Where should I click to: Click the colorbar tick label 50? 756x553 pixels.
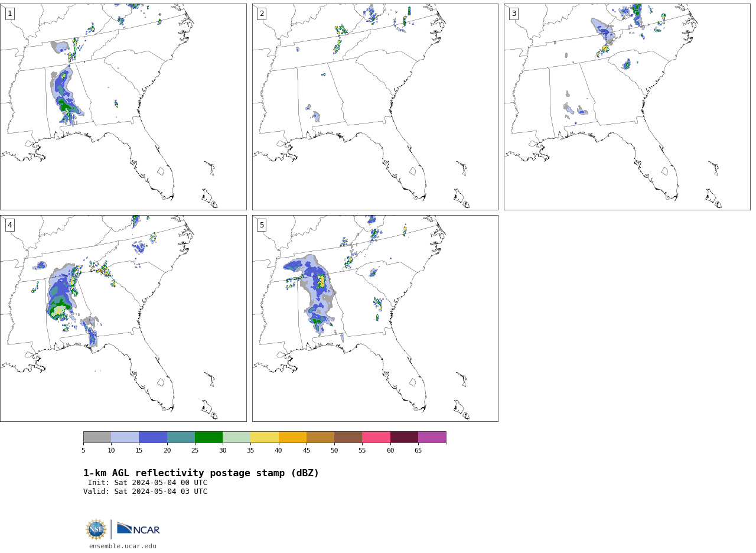tap(334, 450)
